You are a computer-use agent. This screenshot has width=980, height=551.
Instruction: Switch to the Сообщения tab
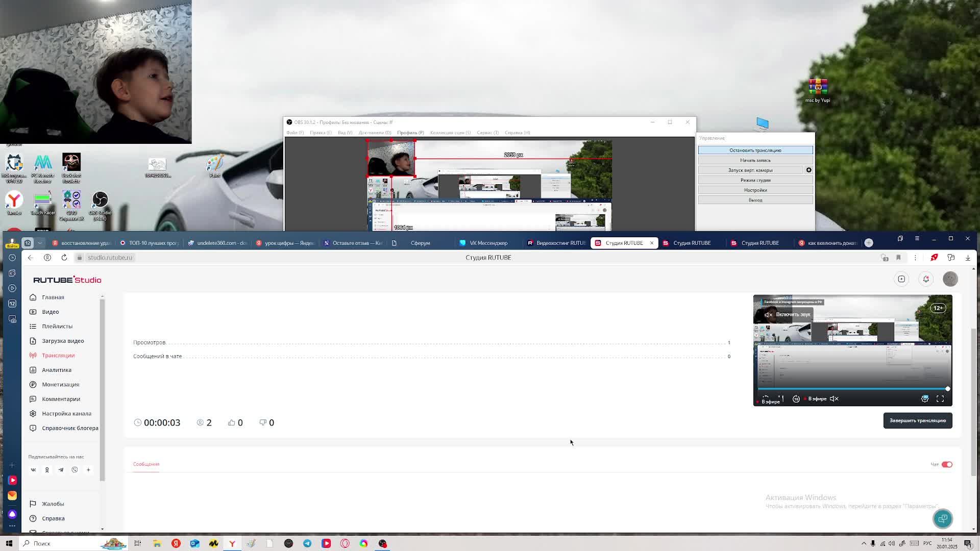pyautogui.click(x=146, y=464)
